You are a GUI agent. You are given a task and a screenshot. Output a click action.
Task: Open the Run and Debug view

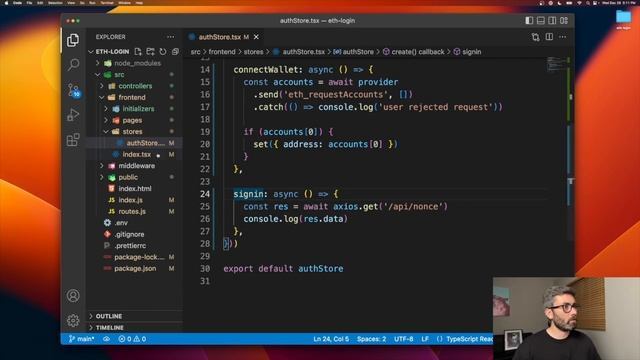[x=73, y=115]
